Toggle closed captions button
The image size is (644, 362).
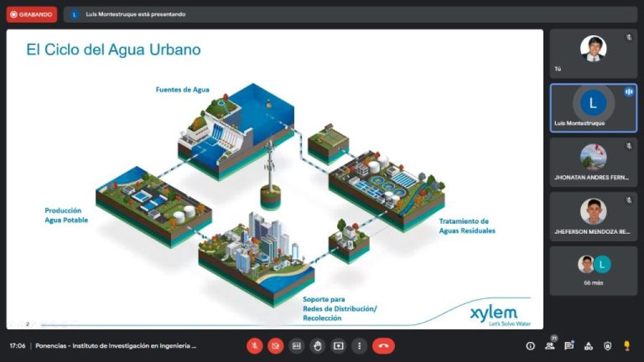click(x=297, y=345)
